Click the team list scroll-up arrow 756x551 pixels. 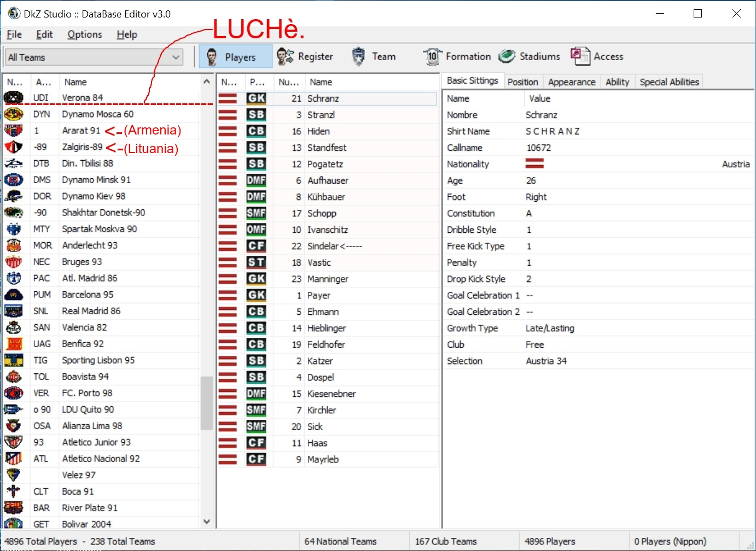click(206, 81)
